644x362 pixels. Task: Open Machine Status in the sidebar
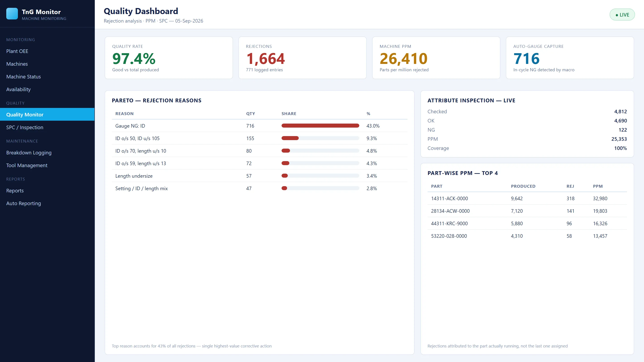point(47,77)
